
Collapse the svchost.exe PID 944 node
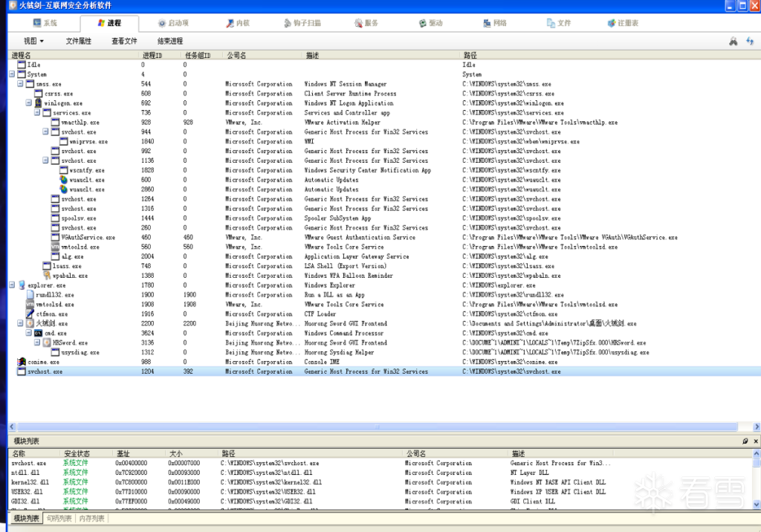[x=45, y=132]
